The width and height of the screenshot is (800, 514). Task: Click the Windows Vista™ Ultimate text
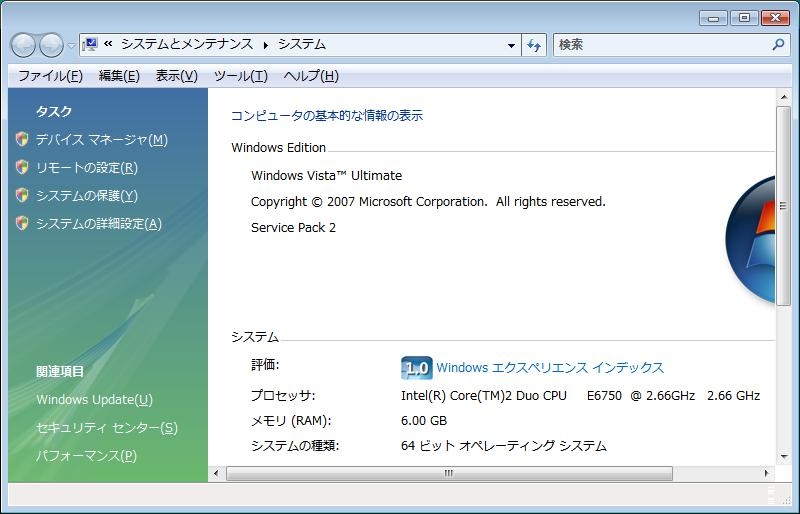pos(327,176)
